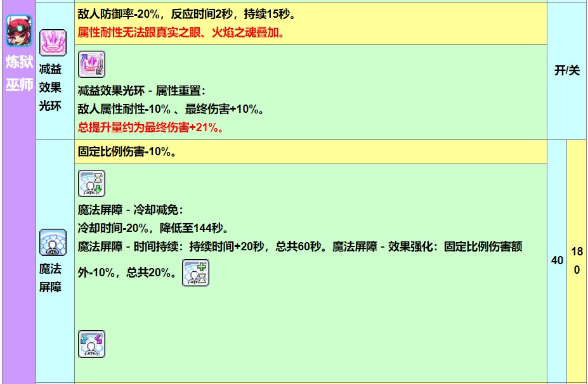Viewport: 588px width, 384px height.
Task: Click the 开/关 toggle cell
Action: click(x=566, y=70)
